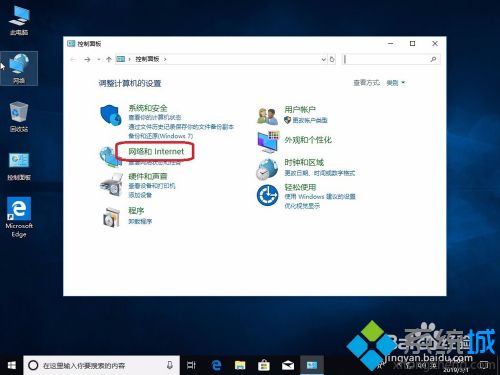500x375 pixels.
Task: Open Task View on the taskbar
Action: (x=191, y=365)
